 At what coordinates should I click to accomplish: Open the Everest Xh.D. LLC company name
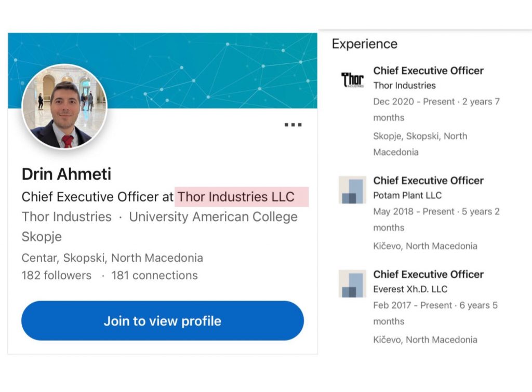(410, 289)
